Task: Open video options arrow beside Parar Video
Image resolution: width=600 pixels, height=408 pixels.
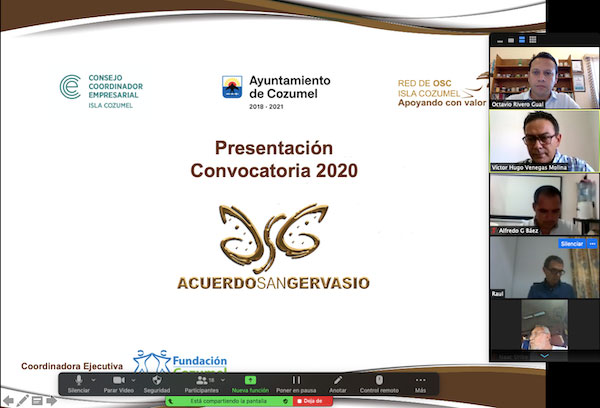Action: (134, 380)
